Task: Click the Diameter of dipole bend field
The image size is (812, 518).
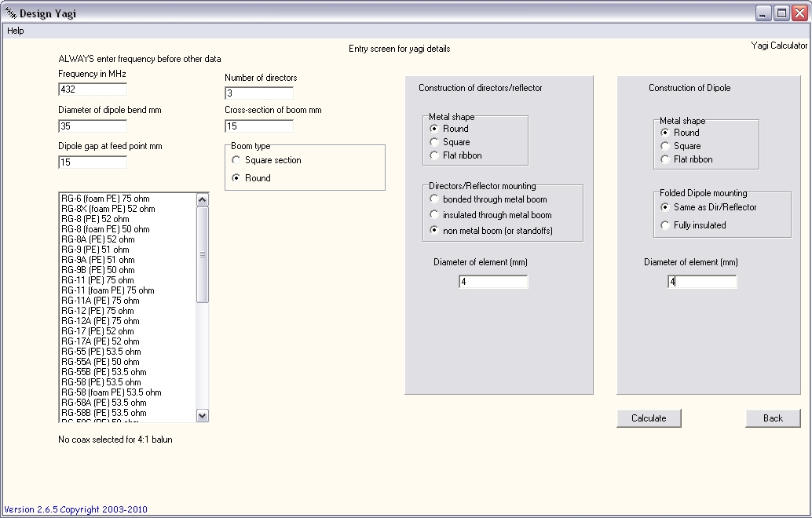Action: pos(93,126)
